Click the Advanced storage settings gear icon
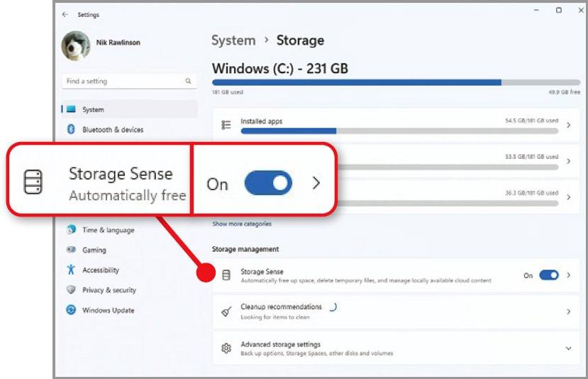The height and width of the screenshot is (379, 588). [226, 348]
